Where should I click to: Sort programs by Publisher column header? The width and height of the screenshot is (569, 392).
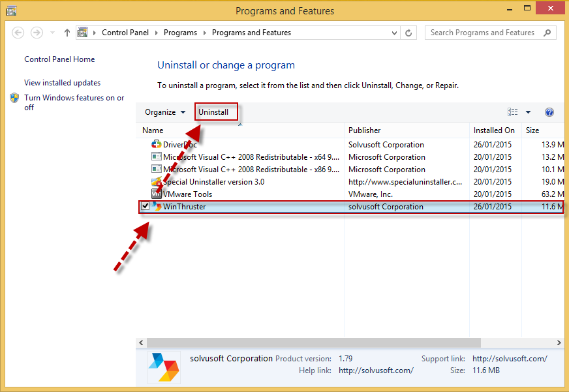pos(407,130)
